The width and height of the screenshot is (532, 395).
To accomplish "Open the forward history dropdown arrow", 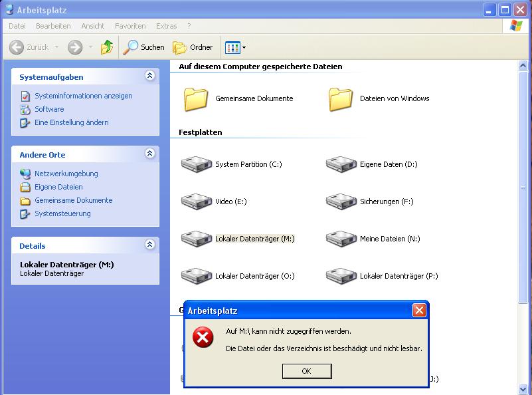I will click(90, 47).
